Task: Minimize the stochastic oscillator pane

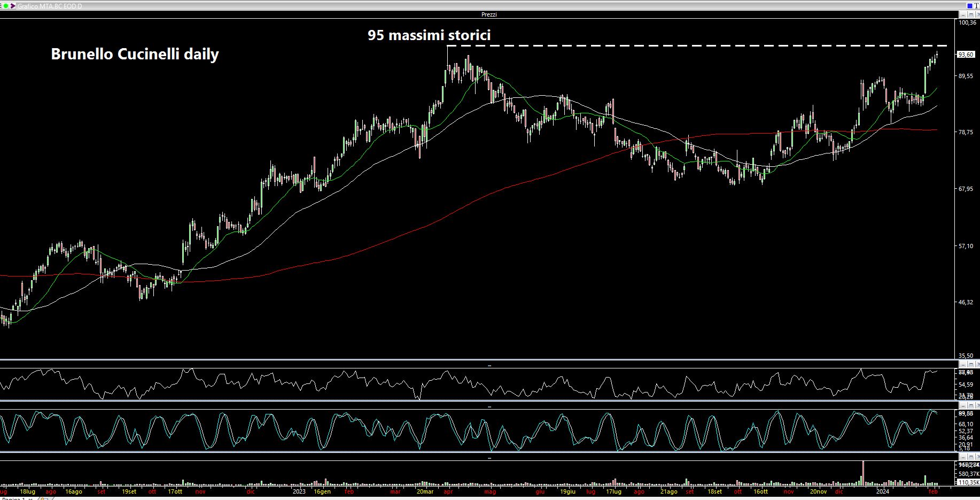Action: coord(963,406)
